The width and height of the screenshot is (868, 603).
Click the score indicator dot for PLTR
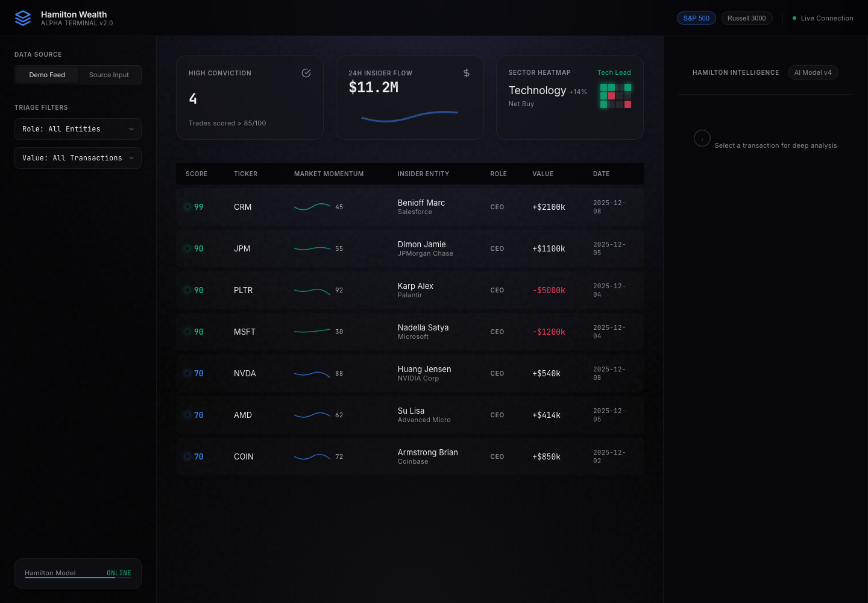click(187, 290)
